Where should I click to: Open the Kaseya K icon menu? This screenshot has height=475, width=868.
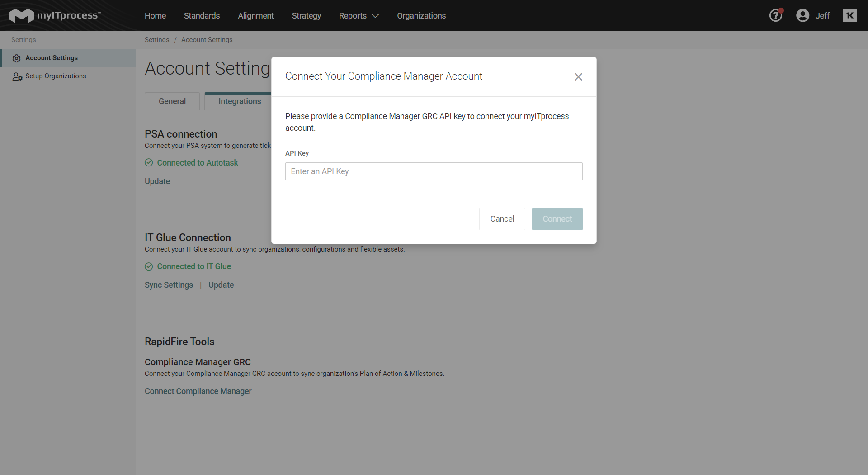click(x=850, y=15)
